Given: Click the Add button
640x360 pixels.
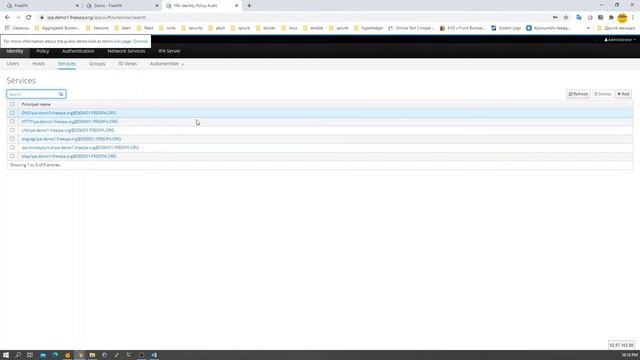Looking at the screenshot, I should [623, 94].
